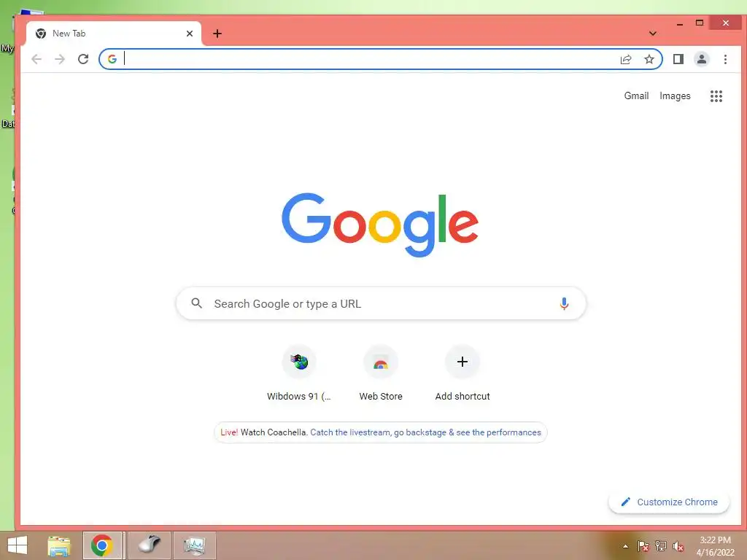Start voice search with the microphone

click(564, 304)
